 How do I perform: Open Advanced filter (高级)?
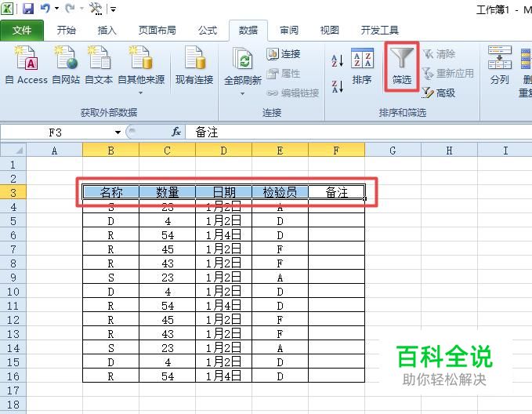click(x=439, y=93)
